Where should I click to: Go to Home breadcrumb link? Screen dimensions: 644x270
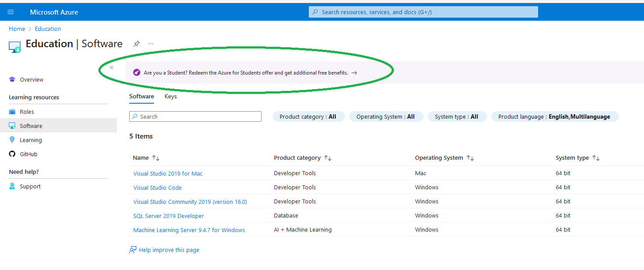[x=17, y=29]
